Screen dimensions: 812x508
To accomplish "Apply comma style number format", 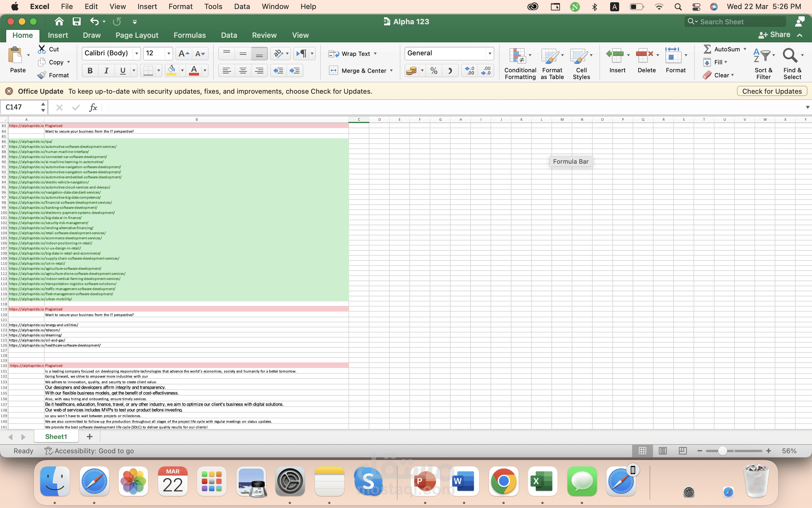I will click(x=450, y=71).
